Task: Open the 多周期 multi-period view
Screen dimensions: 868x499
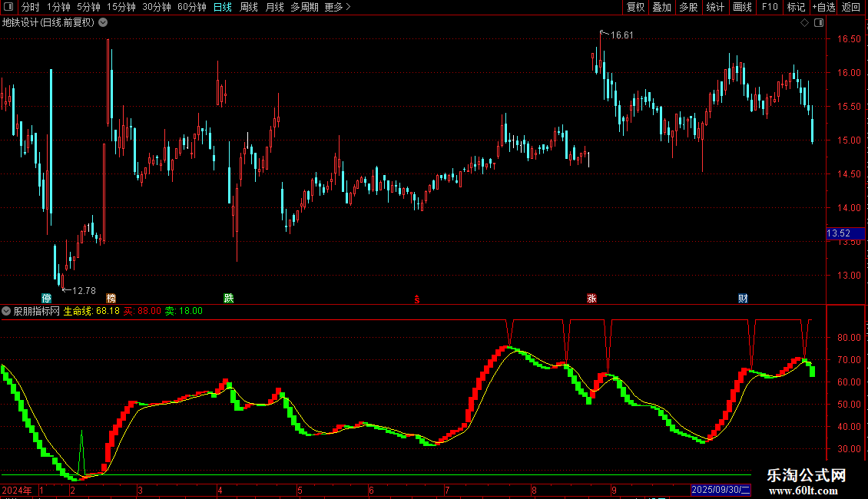Action: (304, 7)
